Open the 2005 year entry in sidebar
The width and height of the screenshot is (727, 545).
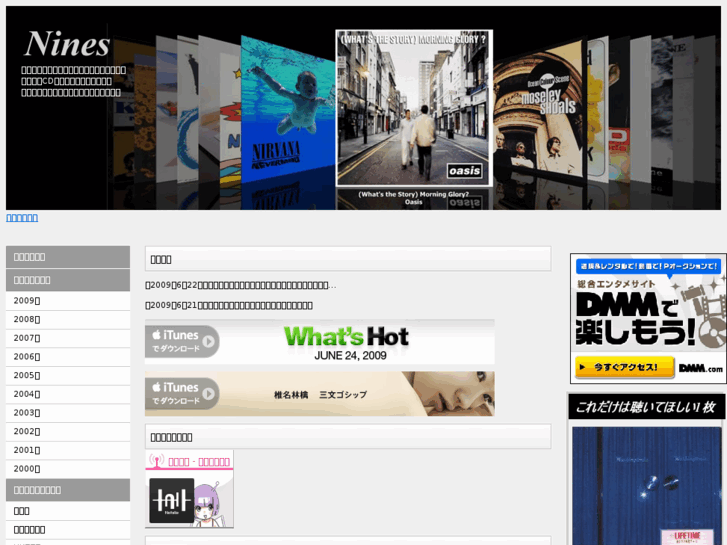click(x=68, y=375)
